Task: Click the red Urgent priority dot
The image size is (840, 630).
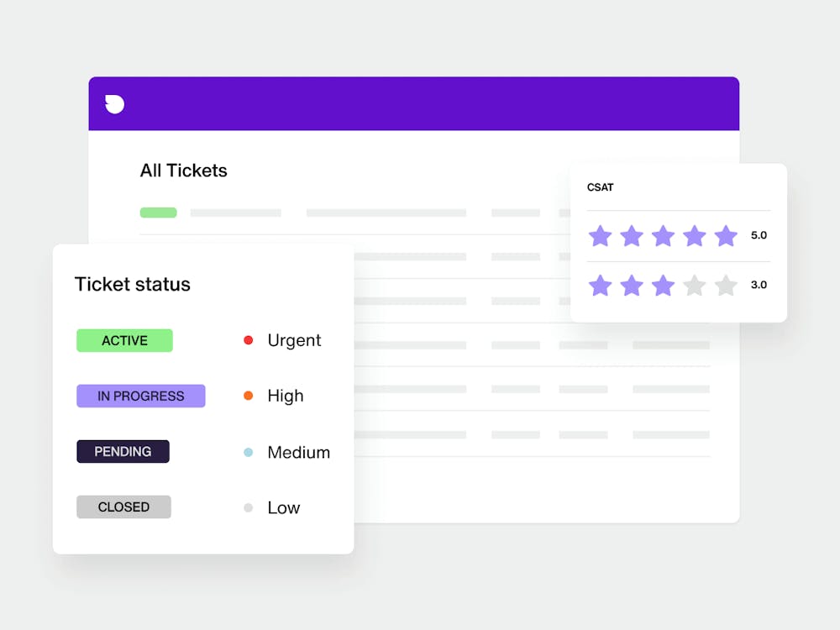Action: click(248, 339)
